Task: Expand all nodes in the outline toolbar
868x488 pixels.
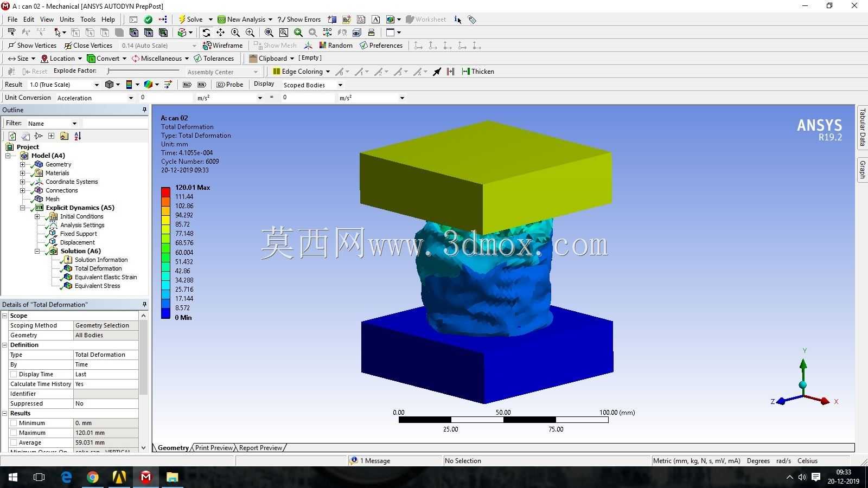Action: [x=51, y=136]
